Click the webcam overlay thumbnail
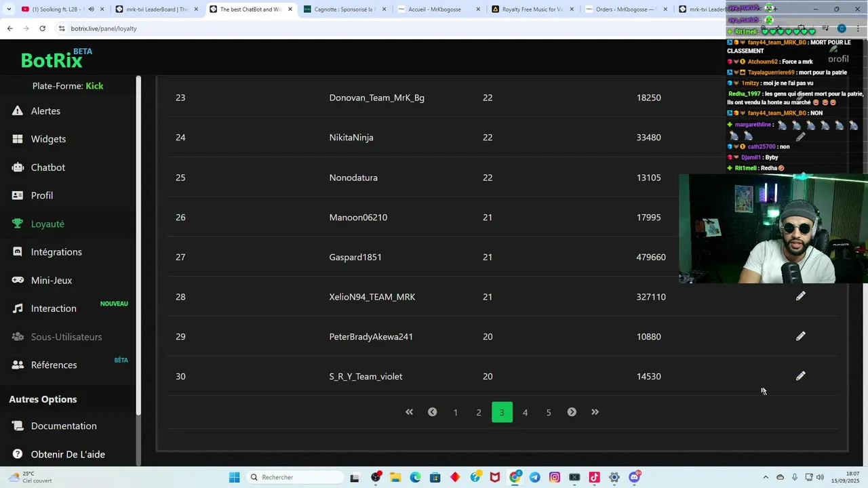The image size is (868, 488). tap(773, 228)
